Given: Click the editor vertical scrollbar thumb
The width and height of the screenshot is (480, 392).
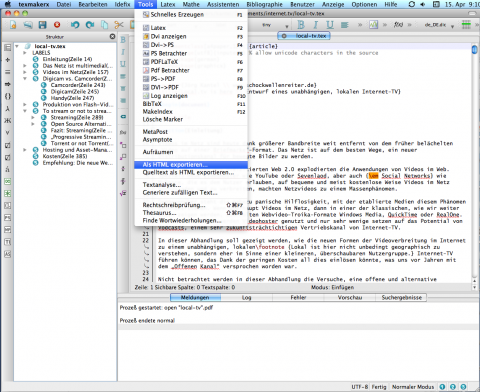Looking at the screenshot, I should tap(474, 49).
